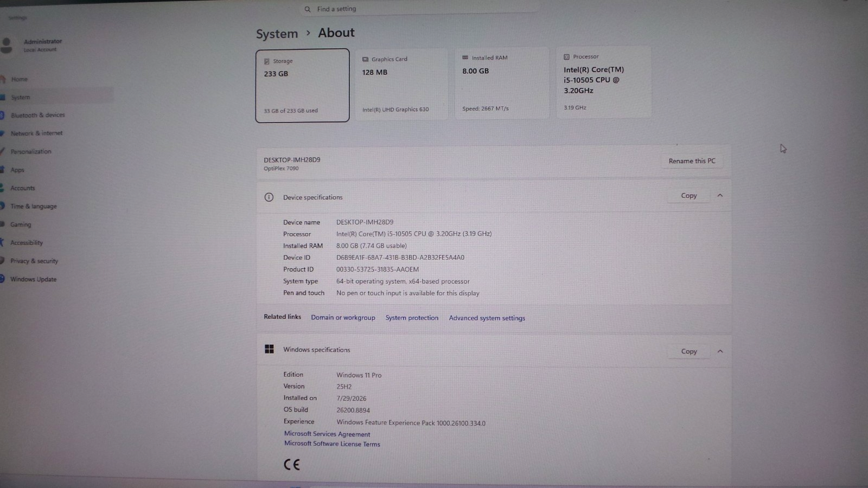Viewport: 868px width, 488px height.
Task: Click the Installed RAM icon
Action: pyautogui.click(x=465, y=57)
